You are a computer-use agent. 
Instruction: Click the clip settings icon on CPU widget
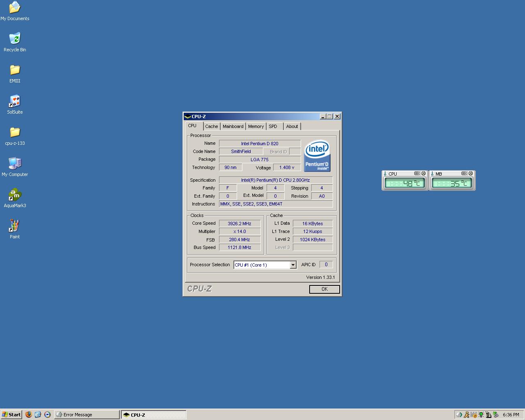417,173
